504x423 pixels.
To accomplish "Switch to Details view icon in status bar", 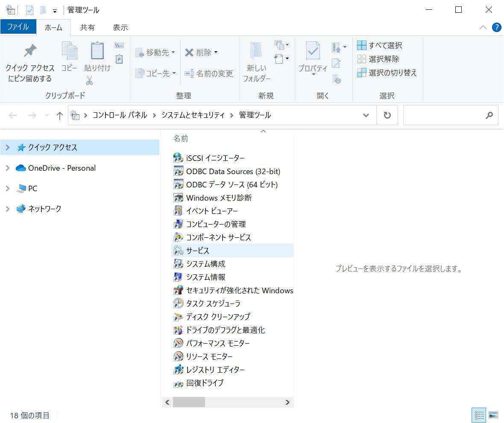I will (x=479, y=415).
